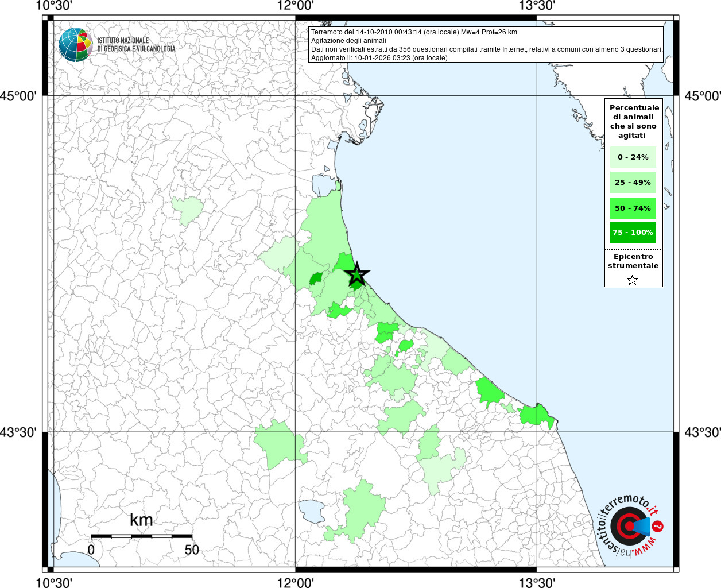The height and width of the screenshot is (588, 721).
Task: Select the 50 - 74% legend swatch
Action: point(633,208)
